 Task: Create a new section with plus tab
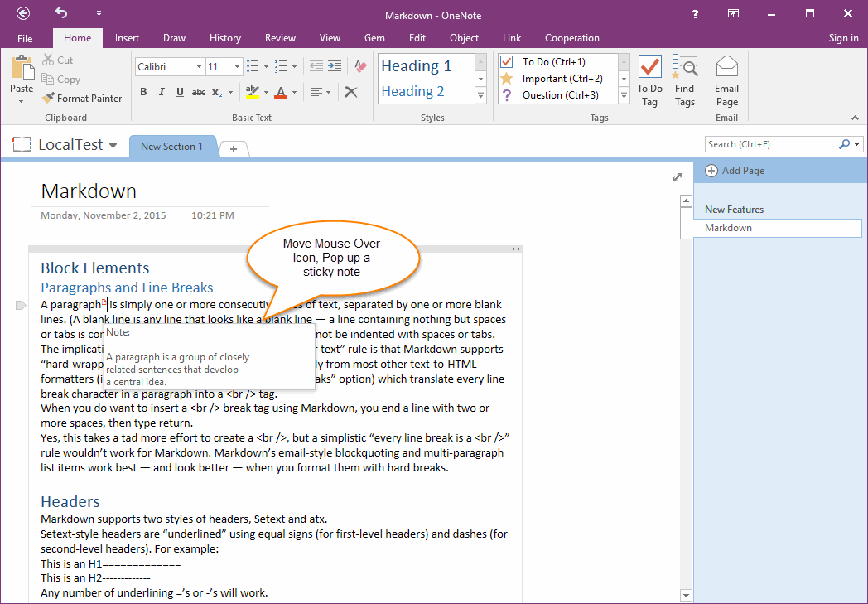click(x=234, y=149)
